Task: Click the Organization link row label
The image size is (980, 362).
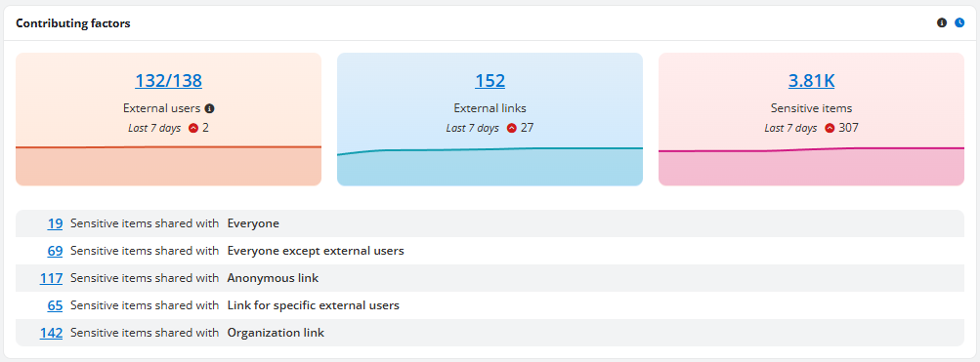Action: click(x=276, y=334)
